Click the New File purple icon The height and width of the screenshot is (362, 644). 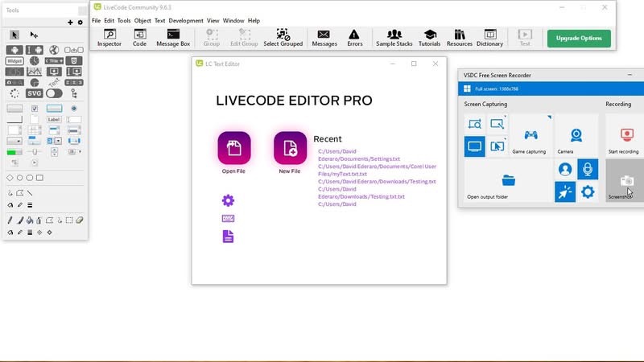point(290,148)
